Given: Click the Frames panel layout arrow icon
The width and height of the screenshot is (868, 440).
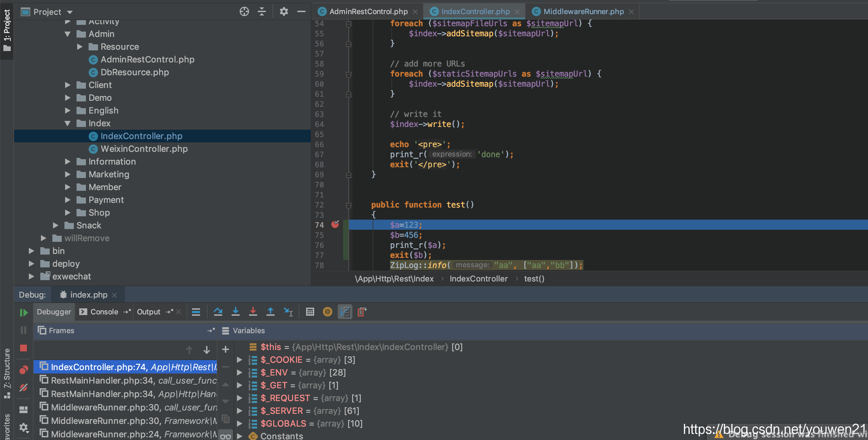Looking at the screenshot, I should (x=211, y=331).
